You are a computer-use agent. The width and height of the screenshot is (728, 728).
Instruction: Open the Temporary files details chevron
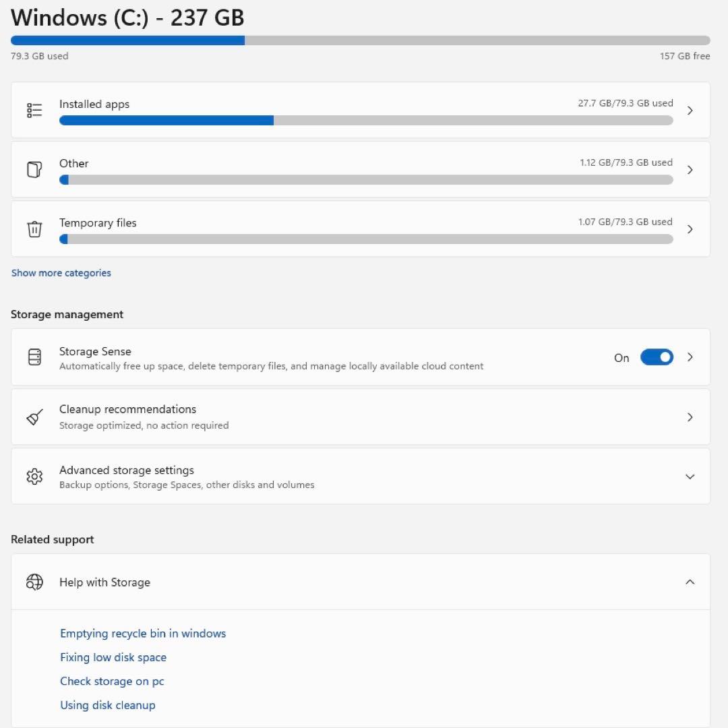click(x=690, y=229)
